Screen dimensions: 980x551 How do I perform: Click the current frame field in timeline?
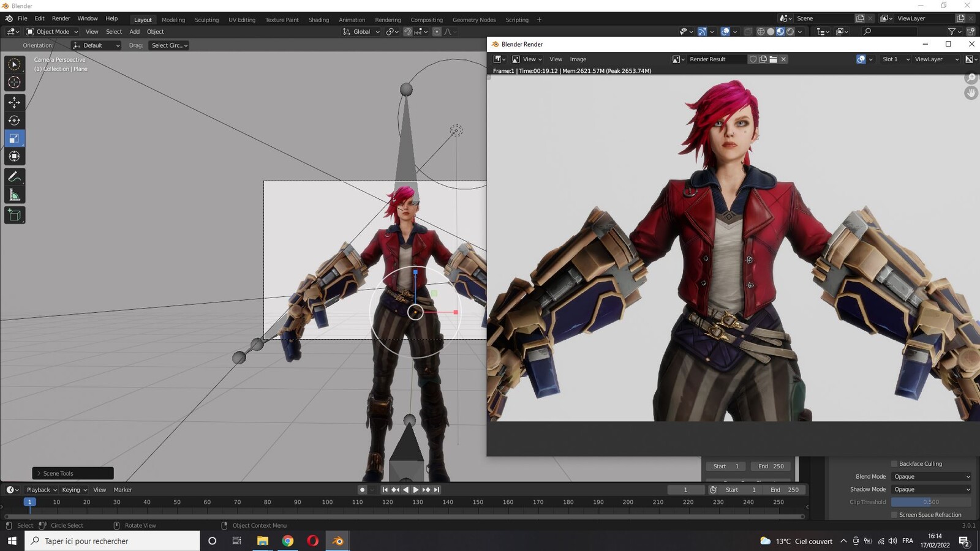pyautogui.click(x=685, y=490)
